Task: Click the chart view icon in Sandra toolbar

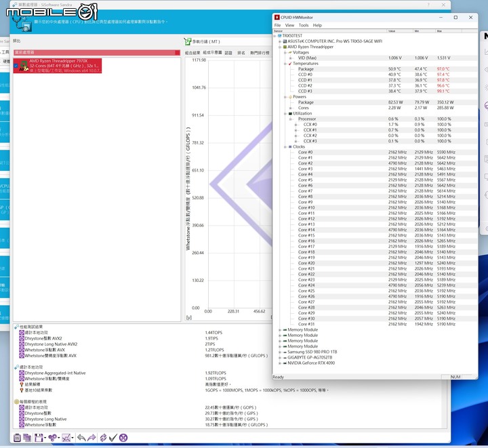Action: point(66,438)
